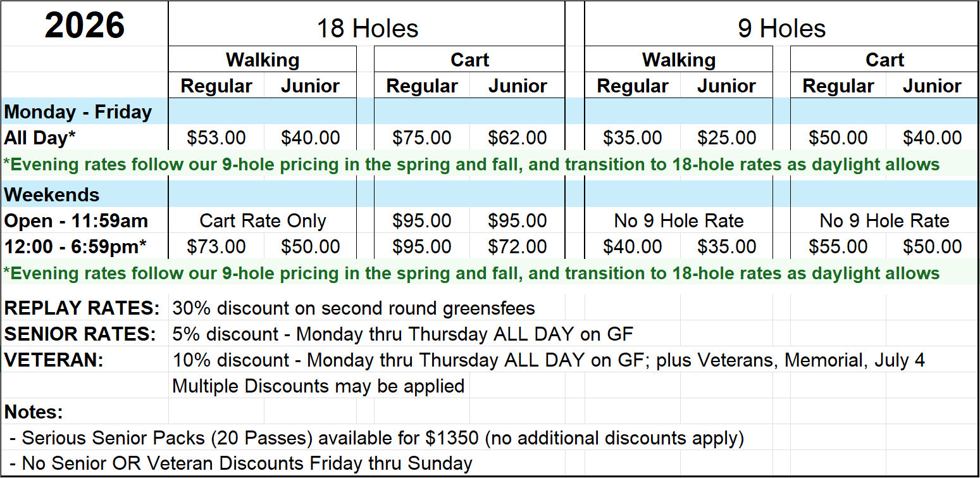
Task: Click the 2026 year heading cell
Action: tap(85, 26)
